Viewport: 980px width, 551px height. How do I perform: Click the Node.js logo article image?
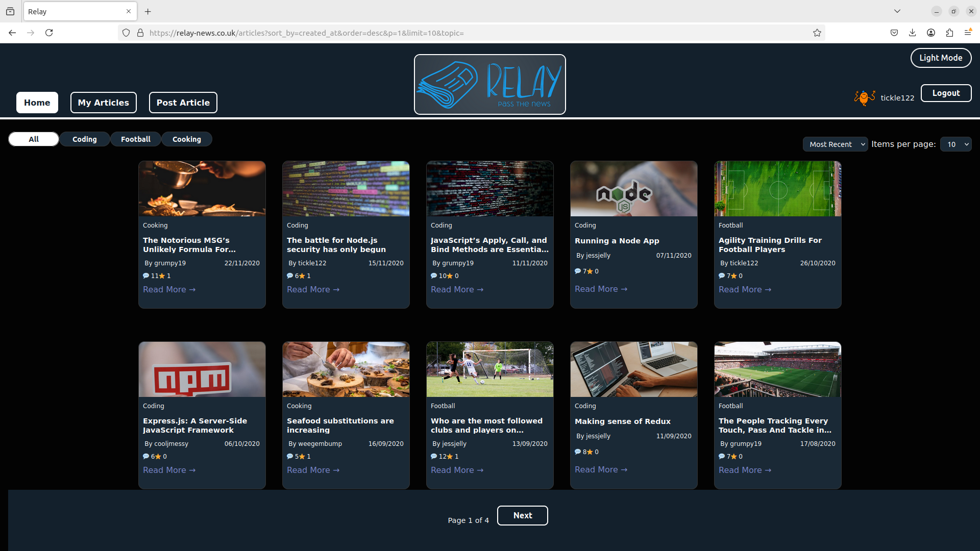(x=634, y=189)
